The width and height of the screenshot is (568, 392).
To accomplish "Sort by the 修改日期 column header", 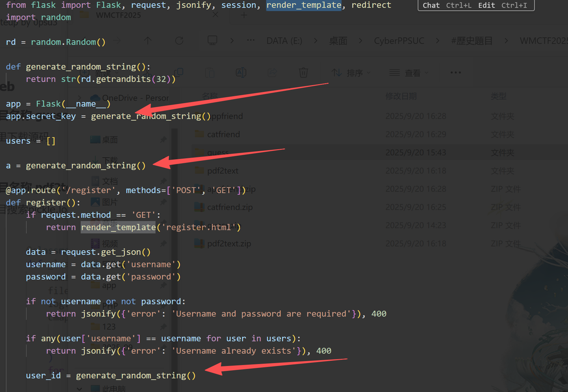I will pos(401,96).
